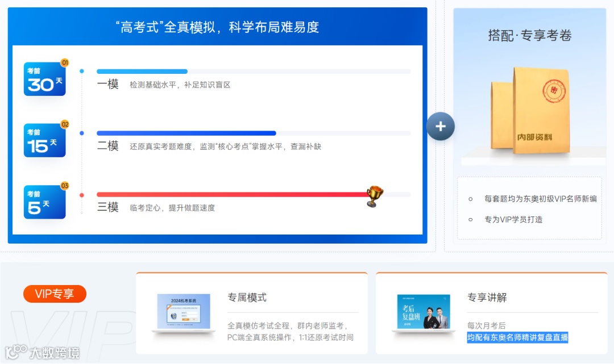Click the dark blue 二模 progress bar
This screenshot has width=614, height=364.
pos(186,133)
